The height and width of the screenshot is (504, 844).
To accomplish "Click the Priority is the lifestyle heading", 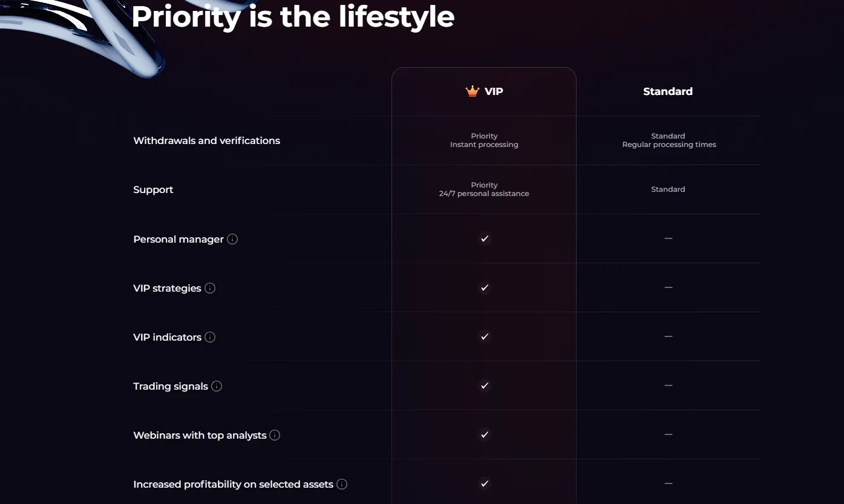I will [293, 16].
